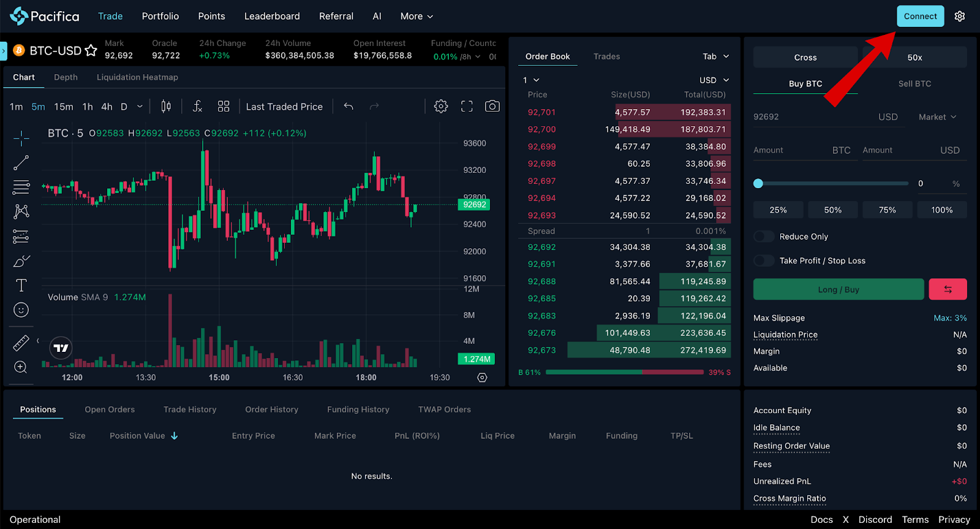Sort positions by Position Value arrow

[x=175, y=436]
